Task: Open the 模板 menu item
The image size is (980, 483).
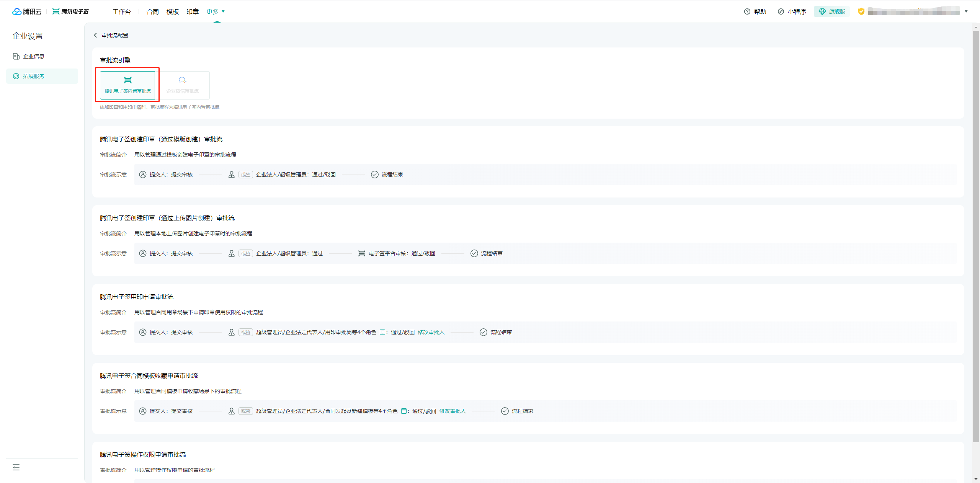Action: pos(173,12)
